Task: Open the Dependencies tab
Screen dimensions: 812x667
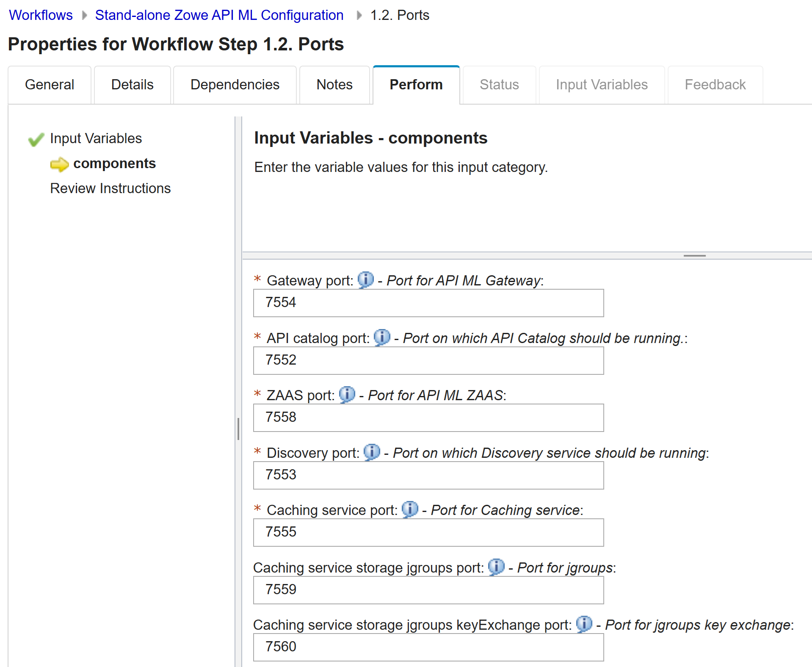Action: coord(235,85)
